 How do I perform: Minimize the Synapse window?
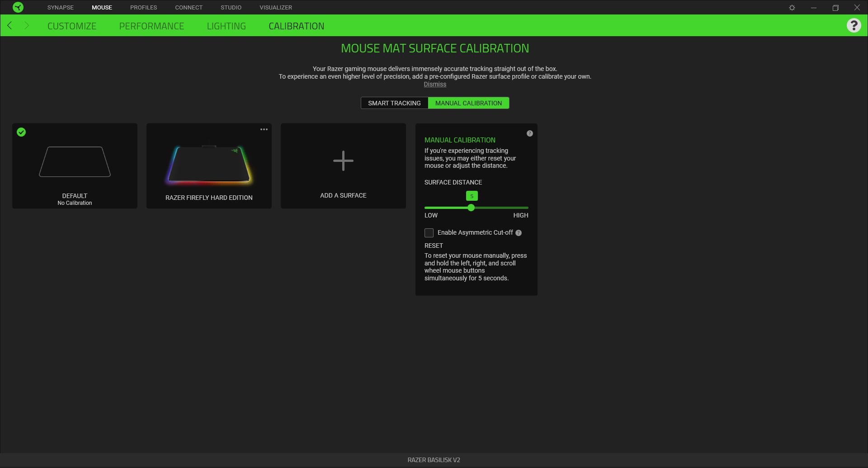click(814, 8)
